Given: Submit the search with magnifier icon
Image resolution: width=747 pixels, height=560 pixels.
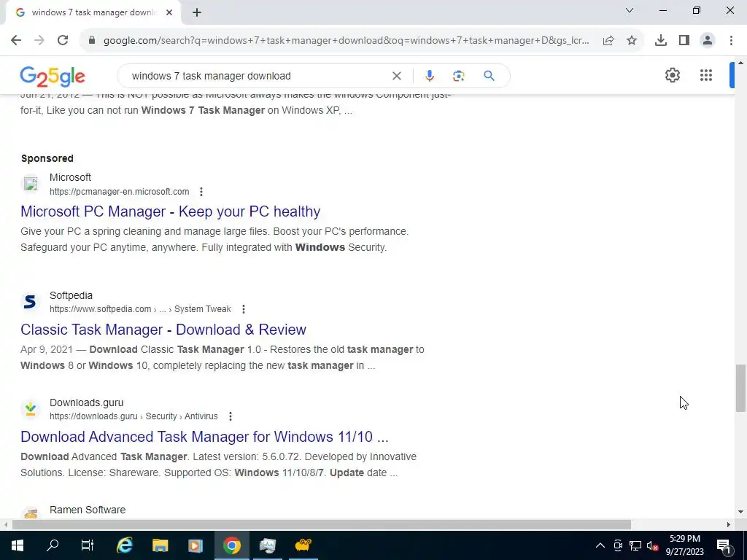Looking at the screenshot, I should coord(489,76).
